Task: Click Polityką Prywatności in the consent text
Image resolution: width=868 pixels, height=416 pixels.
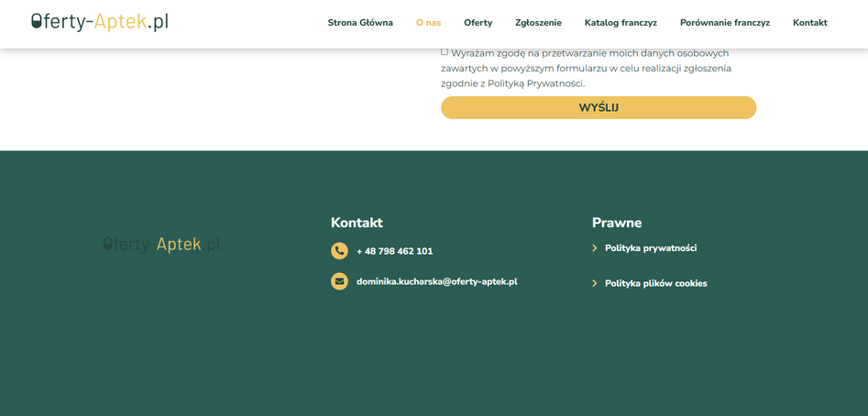Action: pos(535,83)
